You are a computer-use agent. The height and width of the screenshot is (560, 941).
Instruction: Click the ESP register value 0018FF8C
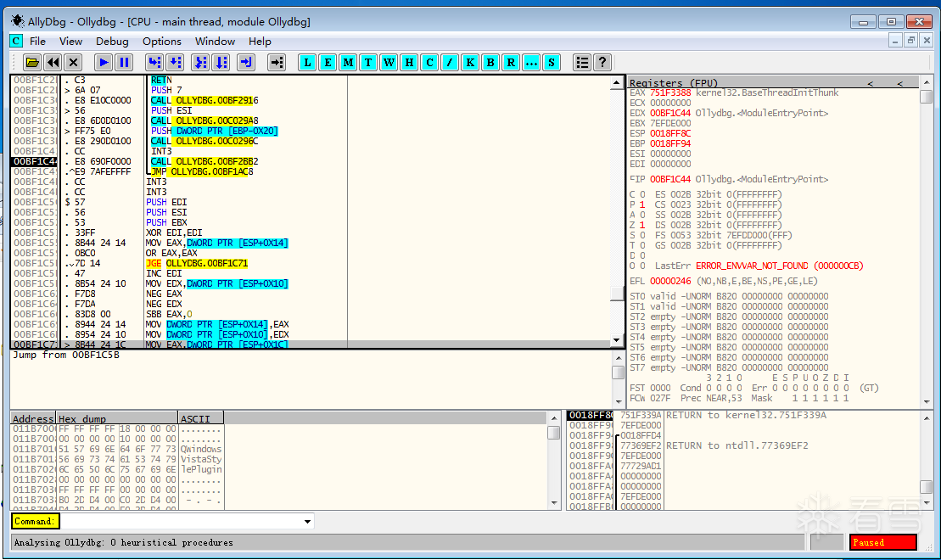[x=670, y=133]
